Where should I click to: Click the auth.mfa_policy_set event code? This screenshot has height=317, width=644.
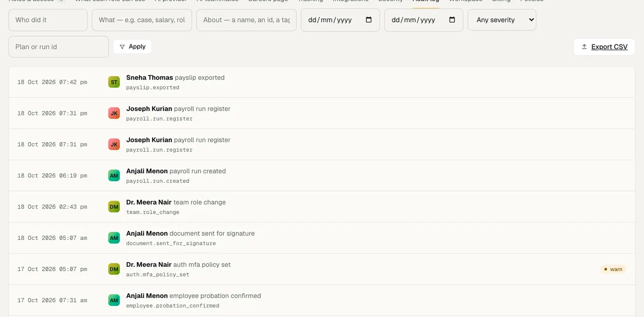tap(157, 274)
